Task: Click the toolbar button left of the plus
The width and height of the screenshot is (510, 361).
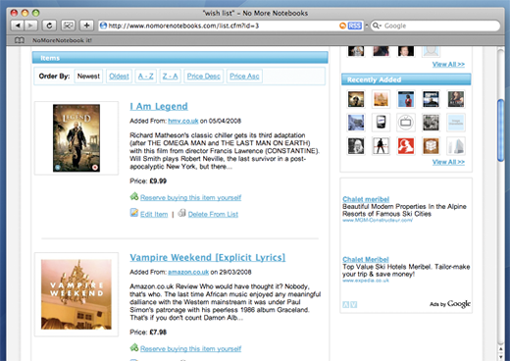Action: pos(68,25)
